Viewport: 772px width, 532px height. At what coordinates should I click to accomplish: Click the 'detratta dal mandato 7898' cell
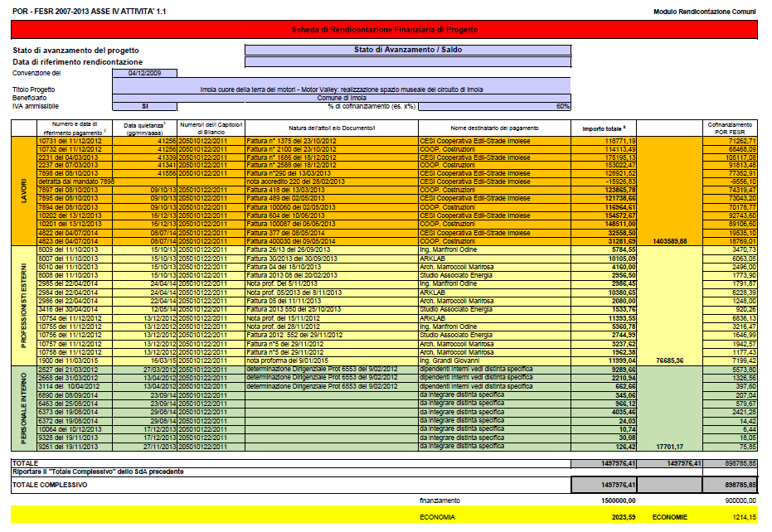tap(76, 181)
